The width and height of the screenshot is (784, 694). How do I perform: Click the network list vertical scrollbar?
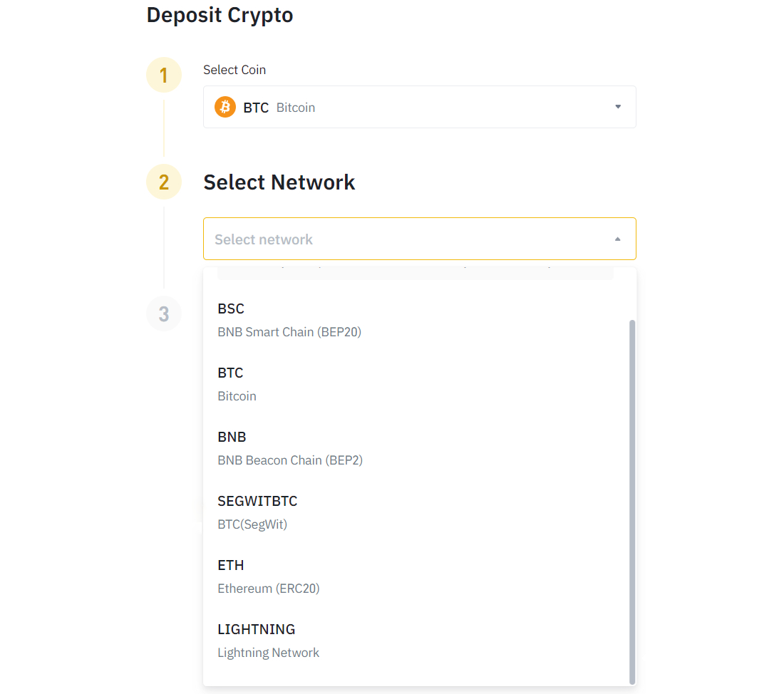tap(632, 499)
